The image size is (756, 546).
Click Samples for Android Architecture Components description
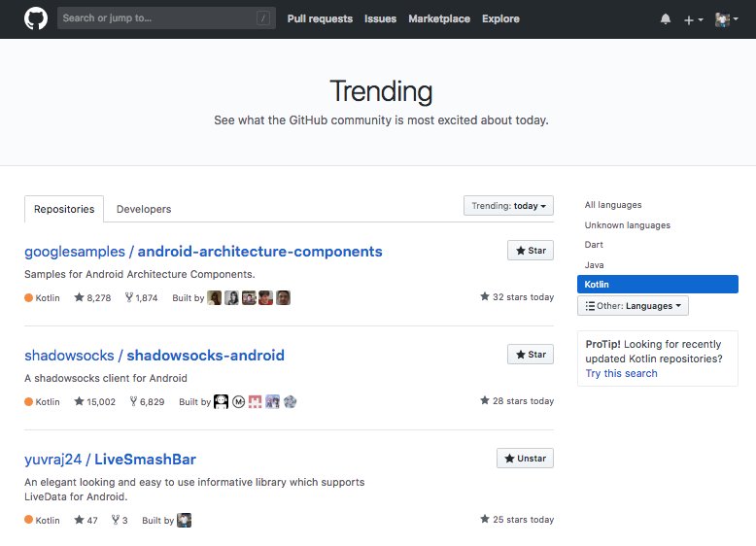140,274
